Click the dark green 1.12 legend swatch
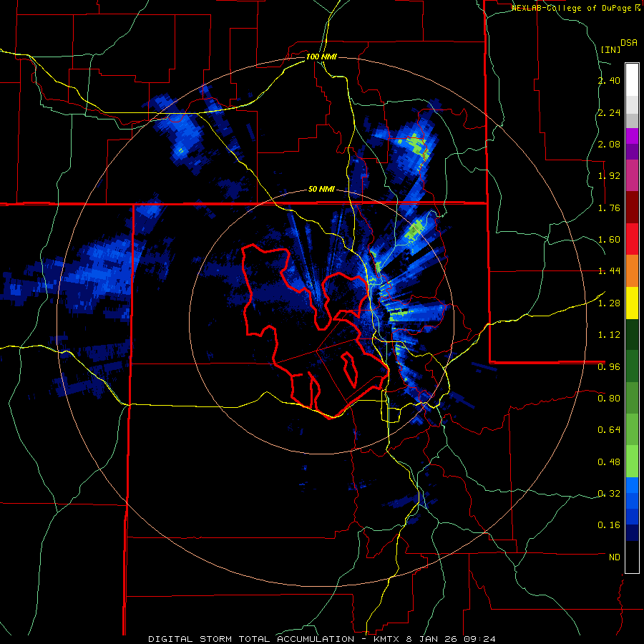Image resolution: width=644 pixels, height=644 pixels. click(632, 335)
